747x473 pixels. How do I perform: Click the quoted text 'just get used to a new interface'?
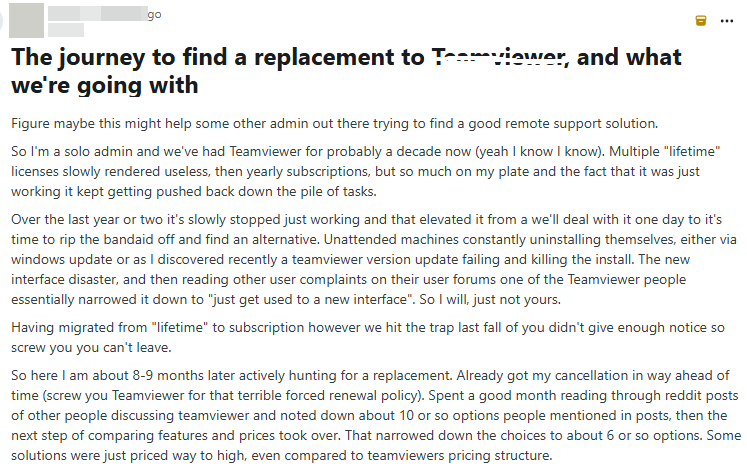311,300
